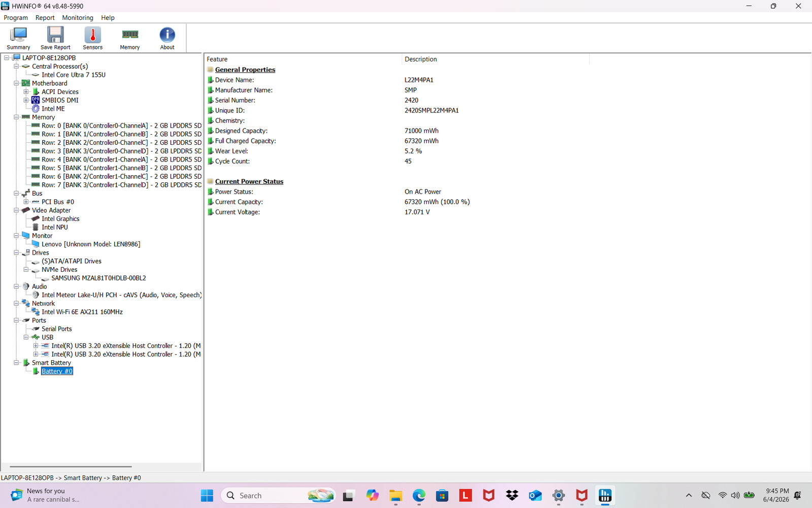This screenshot has width=812, height=508.
Task: Collapse the Memory branch
Action: (16, 117)
